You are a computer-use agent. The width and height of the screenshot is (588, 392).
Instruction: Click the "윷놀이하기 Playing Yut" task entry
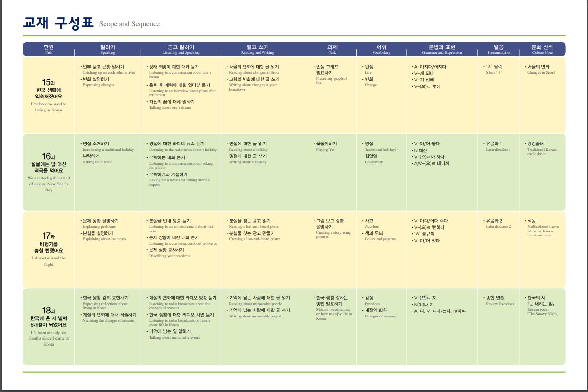(x=326, y=146)
